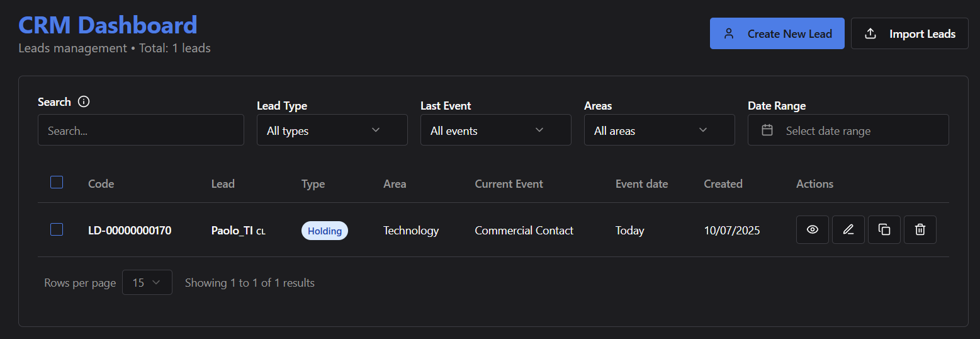Screen dimensions: 980x339
Task: Click the Holding type badge
Action: click(324, 231)
